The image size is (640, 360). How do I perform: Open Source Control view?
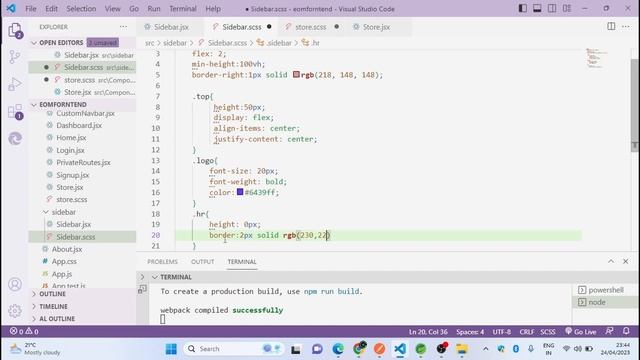click(15, 57)
